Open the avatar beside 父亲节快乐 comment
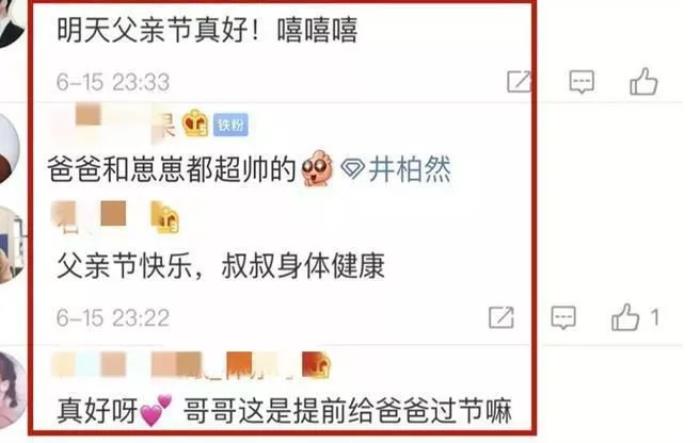700x443 pixels. (11, 245)
